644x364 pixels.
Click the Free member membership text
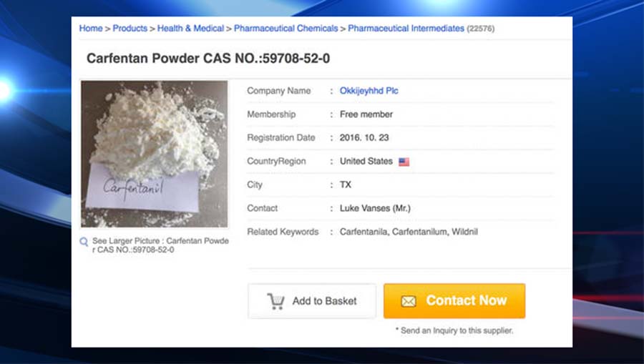[366, 114]
